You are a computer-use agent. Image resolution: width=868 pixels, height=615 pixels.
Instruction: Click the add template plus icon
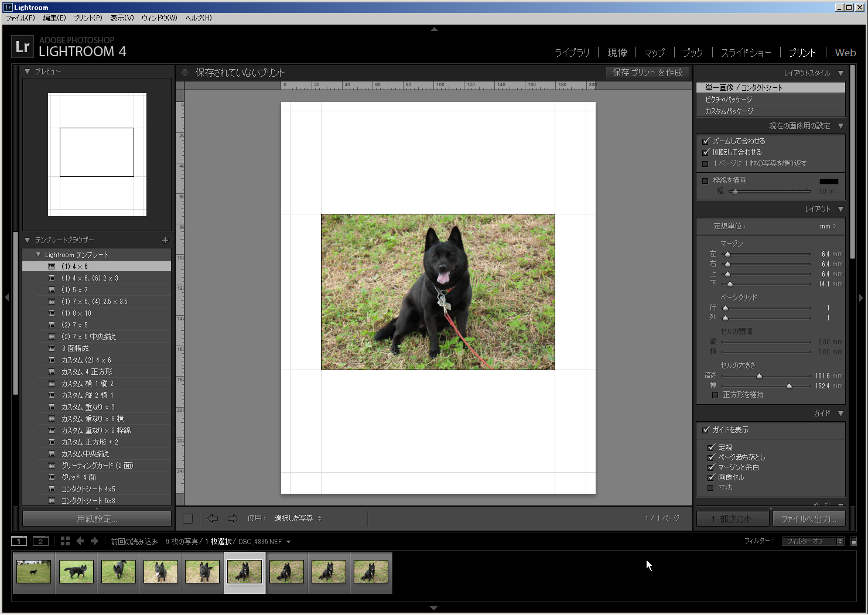[x=165, y=240]
